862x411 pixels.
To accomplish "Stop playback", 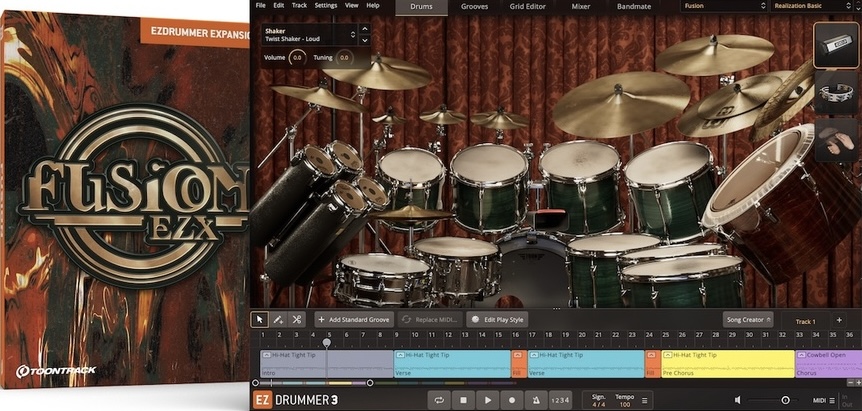I will [463, 401].
